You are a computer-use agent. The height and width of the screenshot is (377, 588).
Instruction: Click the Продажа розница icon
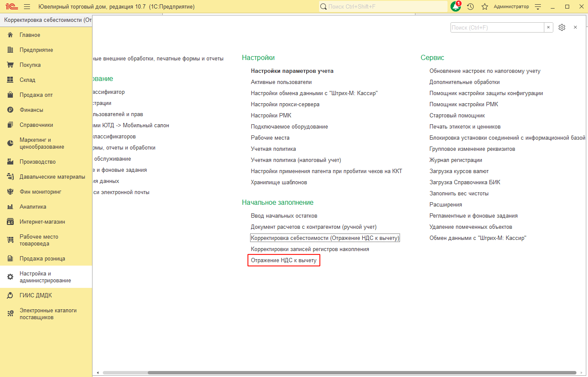[10, 259]
